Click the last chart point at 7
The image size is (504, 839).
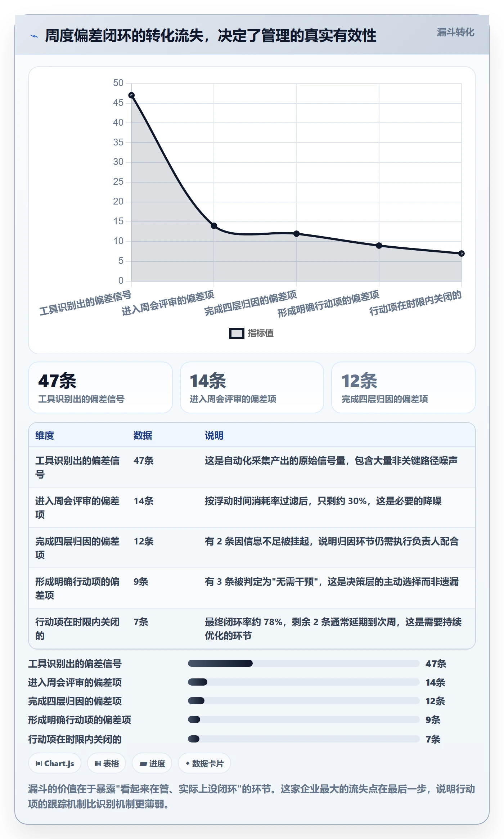point(461,254)
